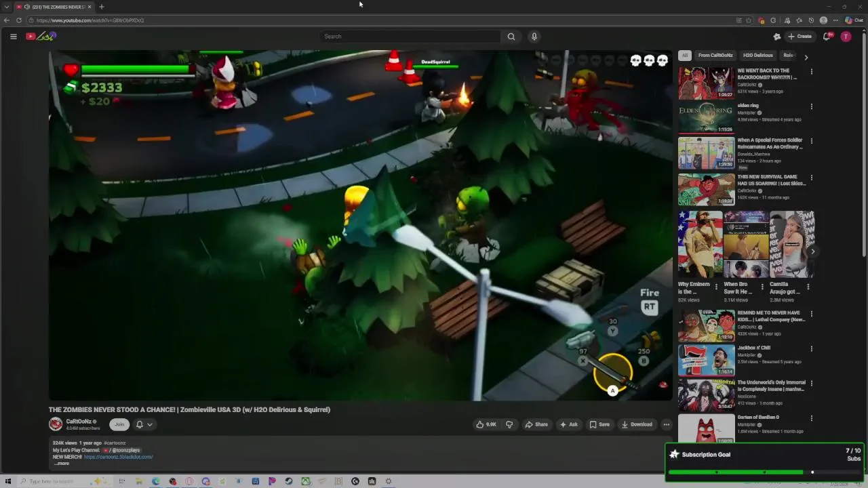Image resolution: width=868 pixels, height=488 pixels.
Task: Open the Copilot Chat button
Action: coord(854,20)
